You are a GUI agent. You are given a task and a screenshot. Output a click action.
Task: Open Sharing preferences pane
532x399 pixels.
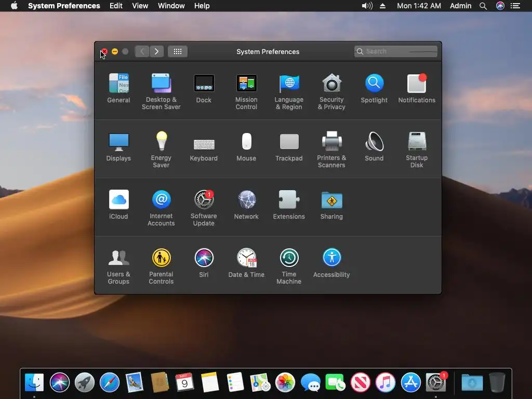pos(331,205)
